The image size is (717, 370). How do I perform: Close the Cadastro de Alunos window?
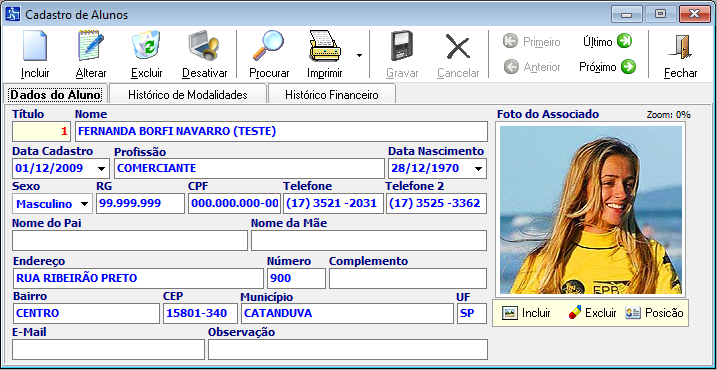coord(694,14)
